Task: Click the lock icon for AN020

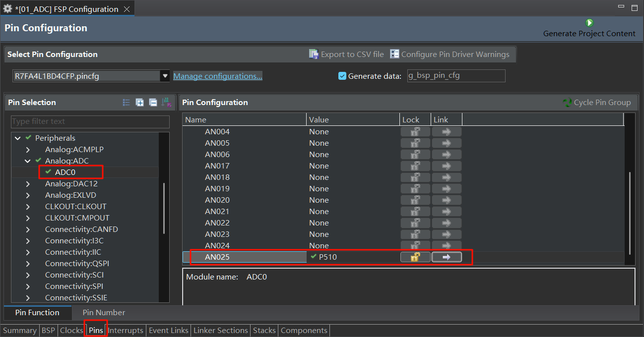Action: (x=415, y=200)
